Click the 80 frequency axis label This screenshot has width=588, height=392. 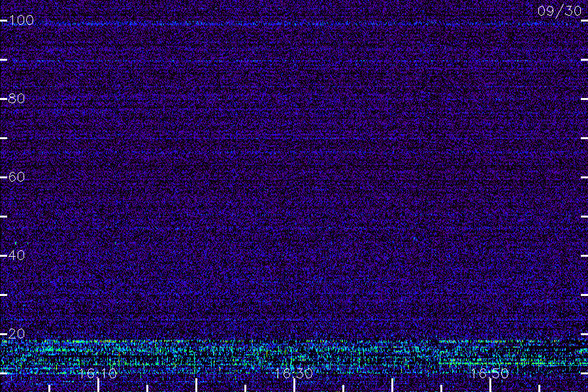16,99
